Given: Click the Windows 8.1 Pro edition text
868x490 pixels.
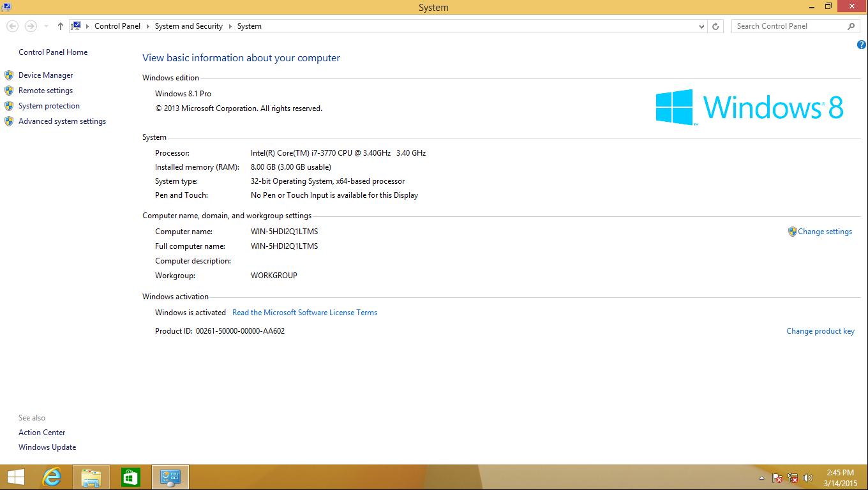Looking at the screenshot, I should tap(183, 94).
